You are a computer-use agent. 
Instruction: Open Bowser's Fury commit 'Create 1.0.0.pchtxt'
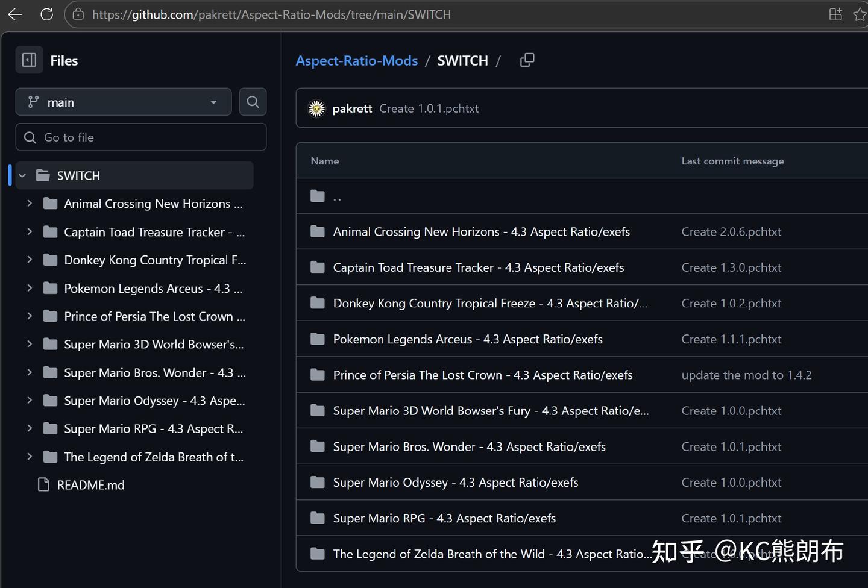[x=731, y=411]
